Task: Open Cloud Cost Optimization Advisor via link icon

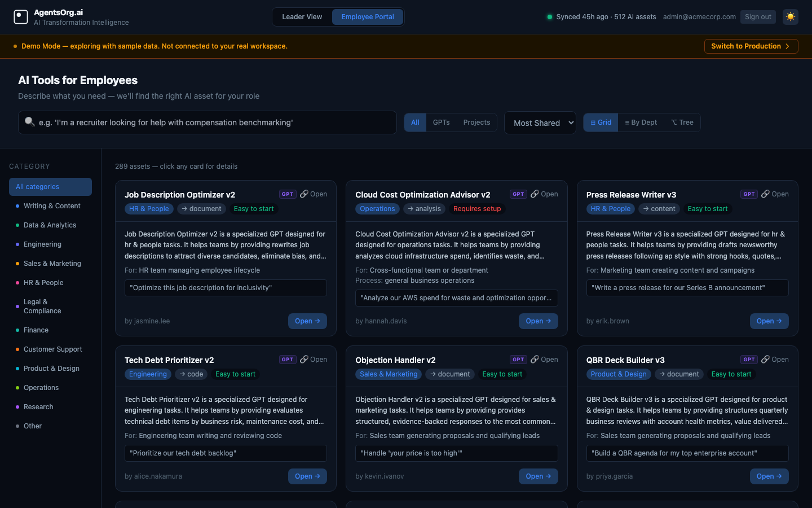Action: coord(534,194)
